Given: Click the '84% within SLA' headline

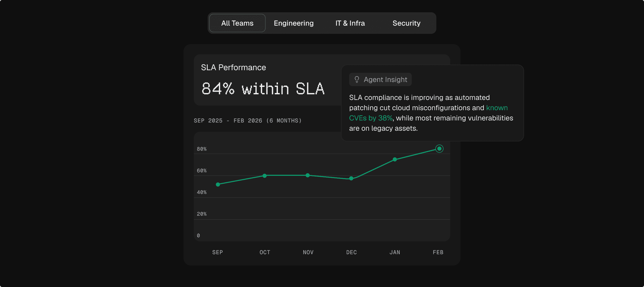Looking at the screenshot, I should pos(263,89).
